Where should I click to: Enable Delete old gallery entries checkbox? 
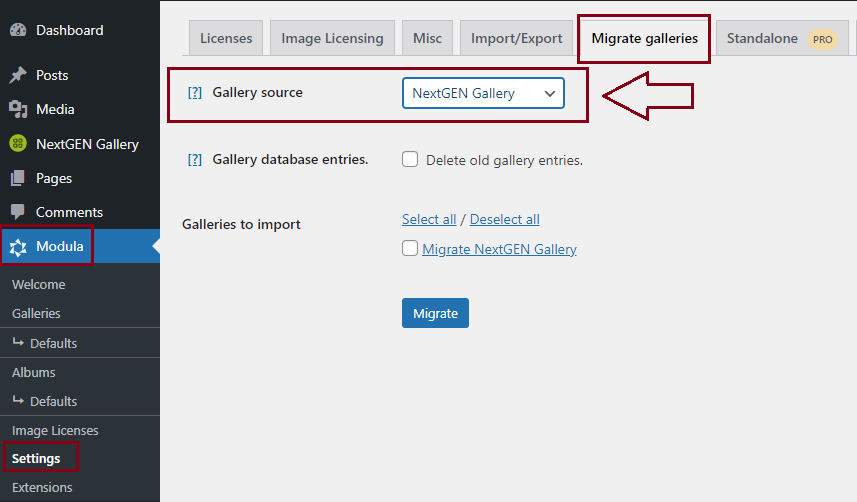tap(410, 159)
